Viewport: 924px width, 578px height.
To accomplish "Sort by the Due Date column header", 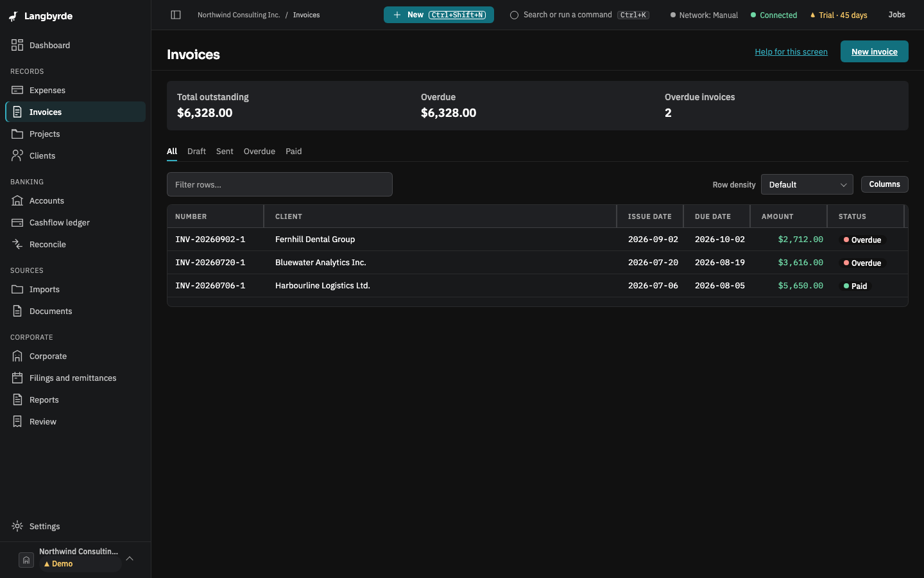I will click(x=717, y=216).
